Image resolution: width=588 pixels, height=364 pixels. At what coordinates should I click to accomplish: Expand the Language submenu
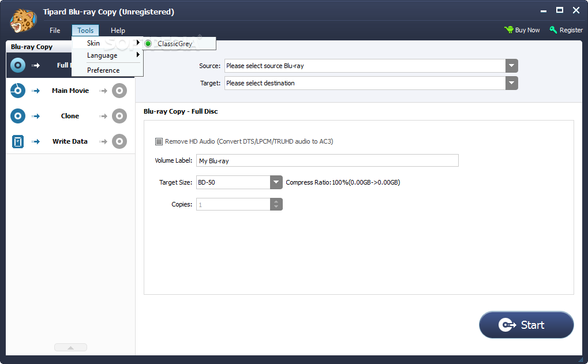[x=106, y=55]
